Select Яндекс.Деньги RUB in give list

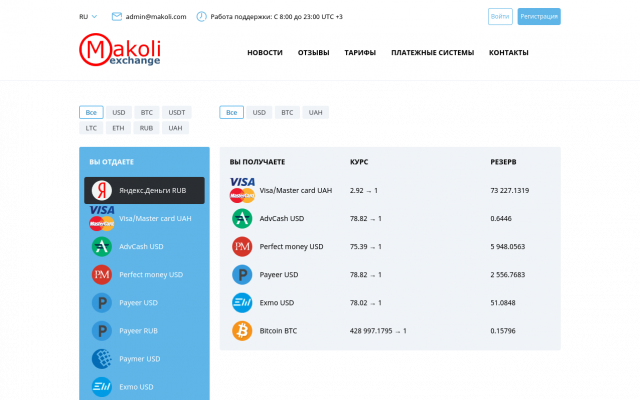[144, 191]
